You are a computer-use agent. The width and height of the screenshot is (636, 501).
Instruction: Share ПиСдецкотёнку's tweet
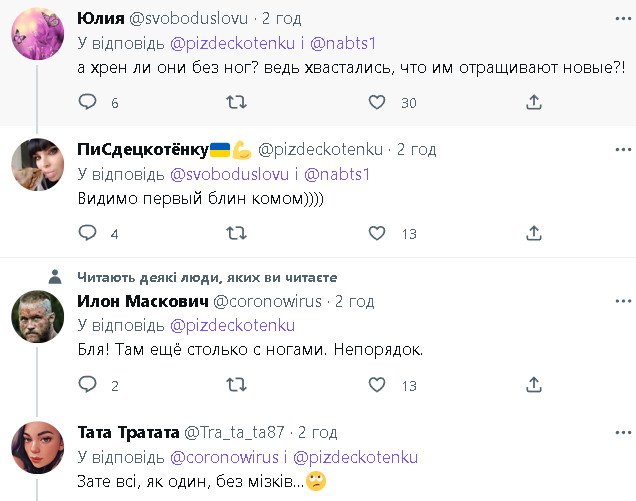point(534,233)
